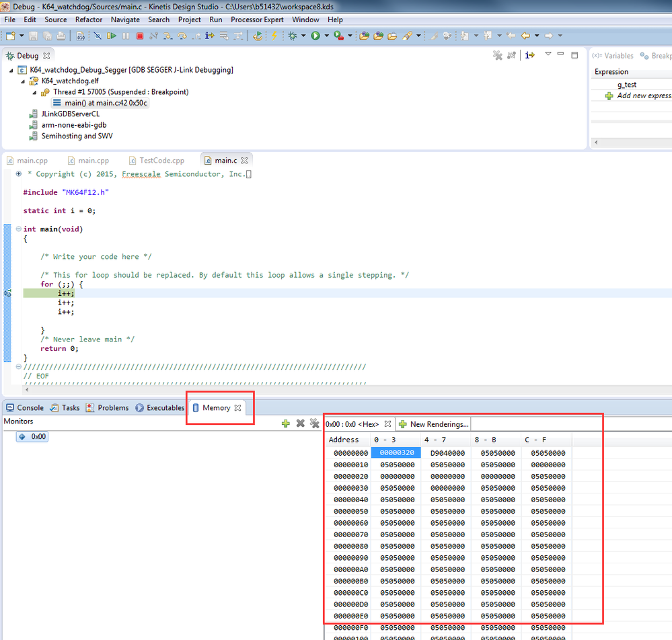Switch to the Variables tab
This screenshot has height=640, width=672.
[613, 56]
